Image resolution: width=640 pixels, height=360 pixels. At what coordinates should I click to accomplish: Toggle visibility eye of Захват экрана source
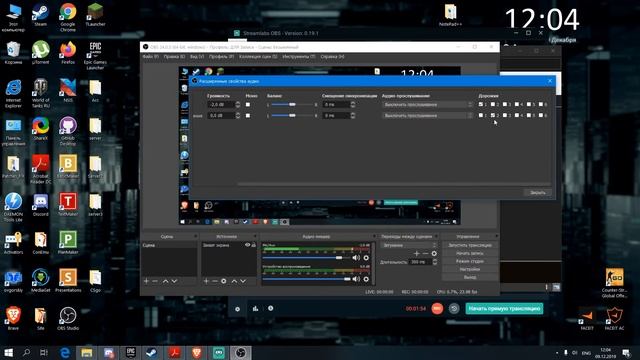247,245
